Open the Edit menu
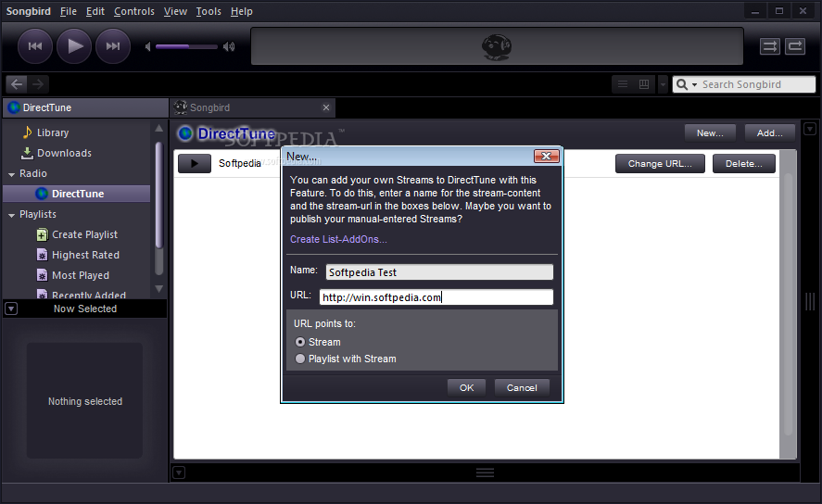This screenshot has height=504, width=822. tap(95, 11)
